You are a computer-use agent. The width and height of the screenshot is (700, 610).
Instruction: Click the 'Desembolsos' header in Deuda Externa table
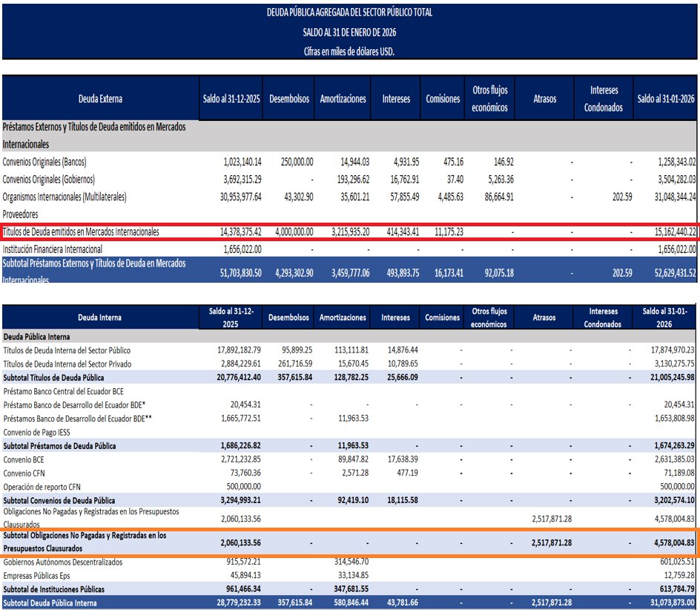[x=289, y=99]
